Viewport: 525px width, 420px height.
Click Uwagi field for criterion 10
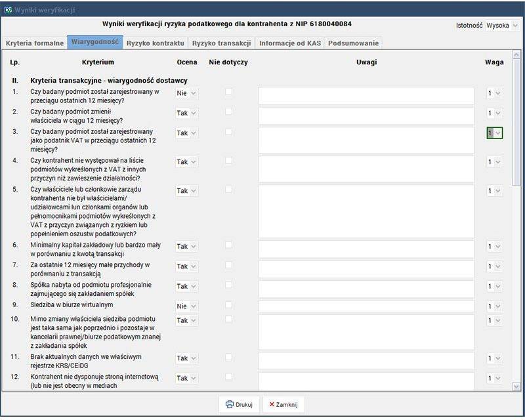click(x=366, y=332)
